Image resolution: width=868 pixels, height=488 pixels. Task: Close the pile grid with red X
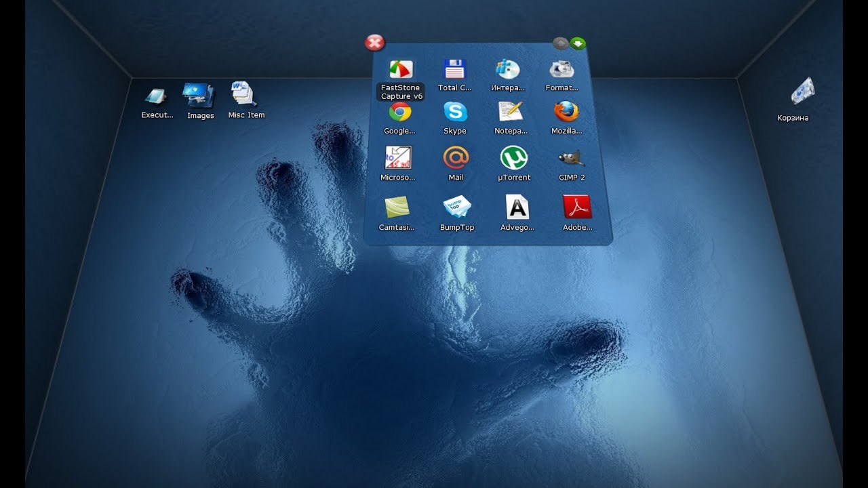(x=374, y=43)
